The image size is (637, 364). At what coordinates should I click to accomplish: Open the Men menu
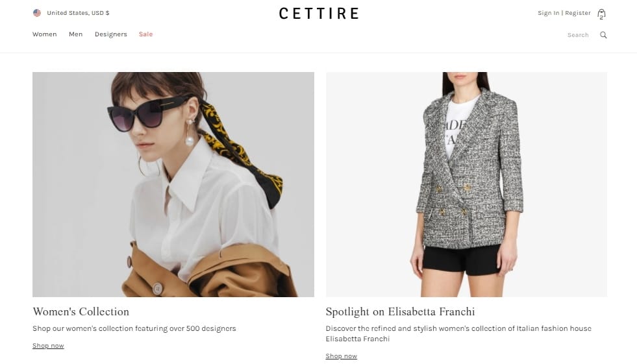click(75, 34)
